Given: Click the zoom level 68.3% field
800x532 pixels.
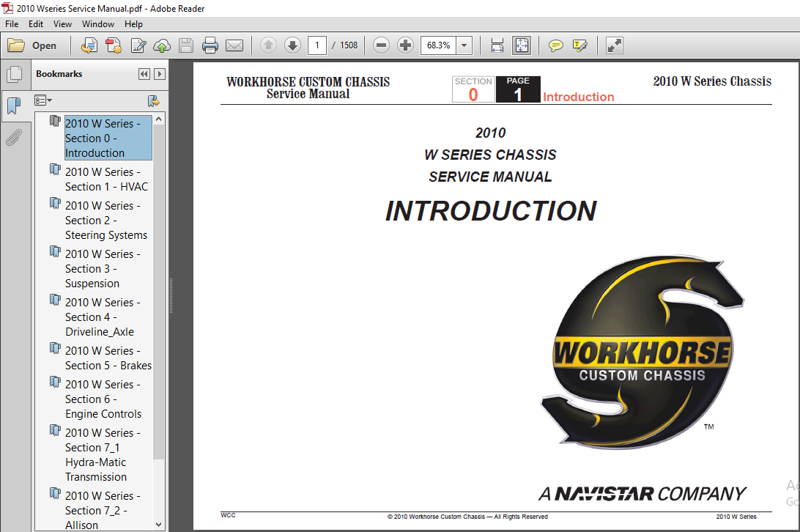Looking at the screenshot, I should point(438,45).
